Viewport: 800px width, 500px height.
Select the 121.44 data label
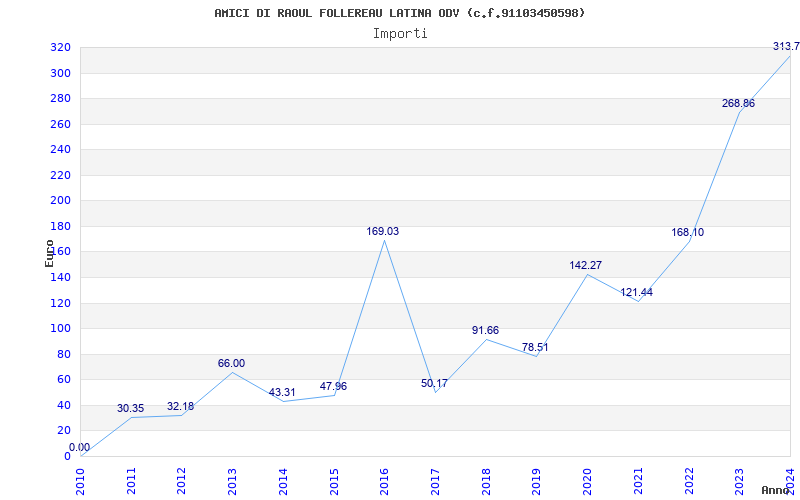636,293
